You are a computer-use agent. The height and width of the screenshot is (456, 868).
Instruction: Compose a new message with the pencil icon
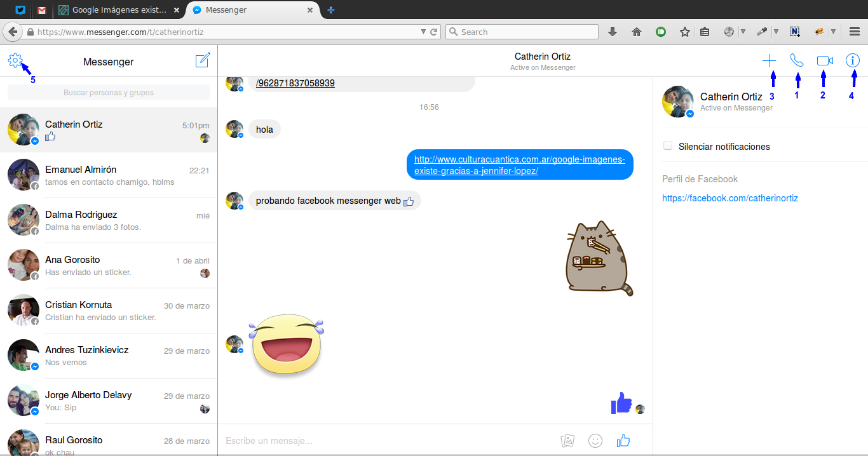(x=203, y=60)
